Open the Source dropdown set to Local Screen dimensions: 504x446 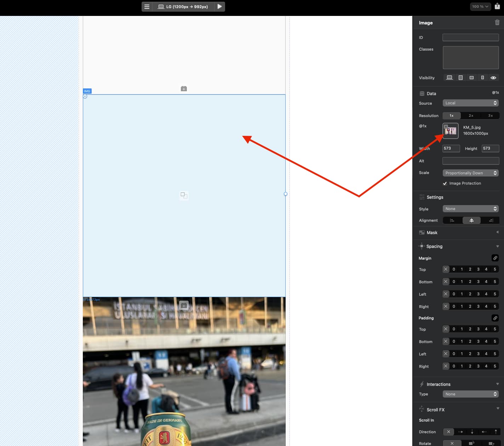[470, 103]
